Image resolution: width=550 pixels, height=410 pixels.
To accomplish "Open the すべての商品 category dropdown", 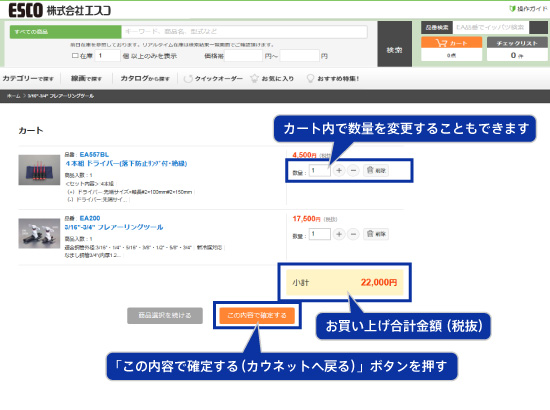I will pyautogui.click(x=66, y=32).
